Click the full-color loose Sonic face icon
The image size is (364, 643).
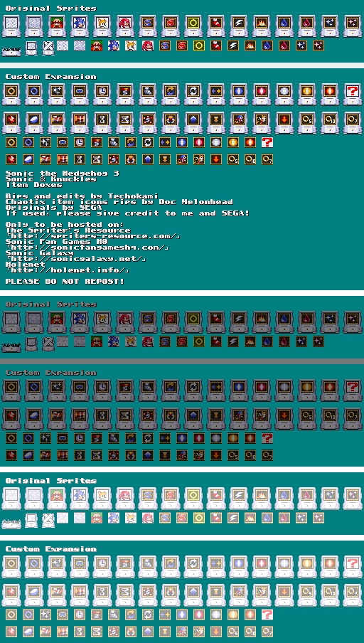(114, 45)
